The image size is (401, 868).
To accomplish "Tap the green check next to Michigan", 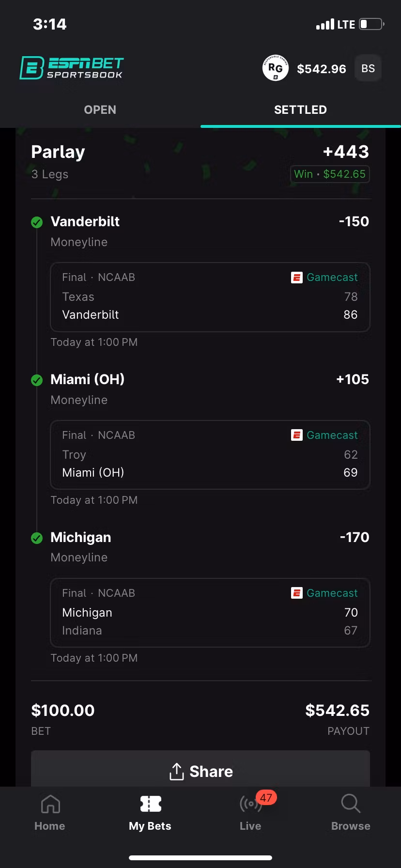I will (37, 538).
